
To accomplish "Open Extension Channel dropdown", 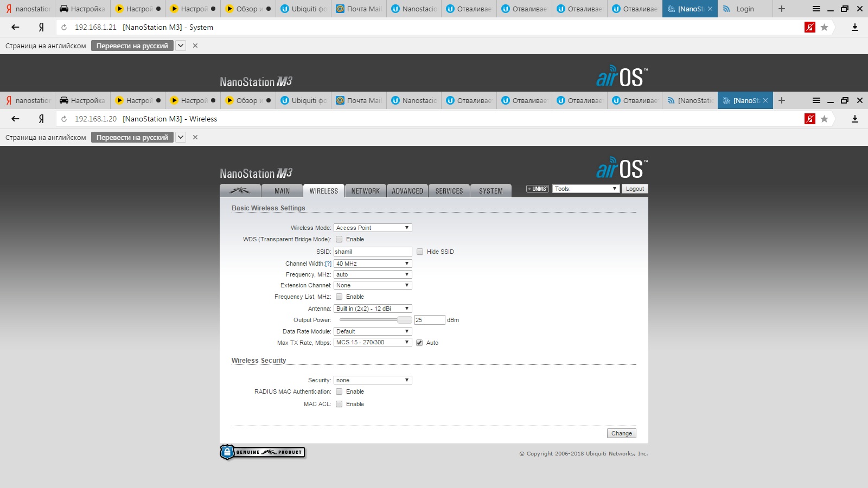I will [373, 285].
